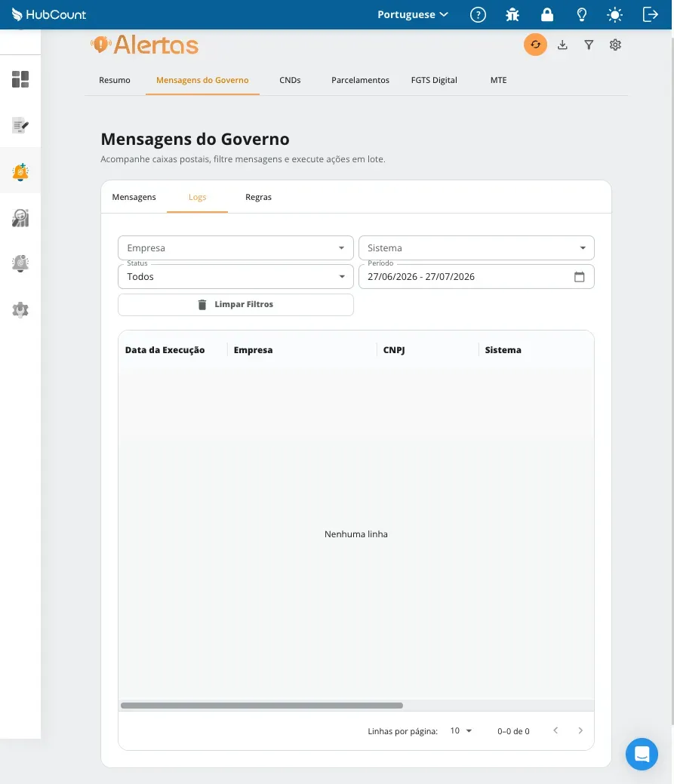Click the Empresa column header
Viewport: 674px width, 784px height.
253,350
